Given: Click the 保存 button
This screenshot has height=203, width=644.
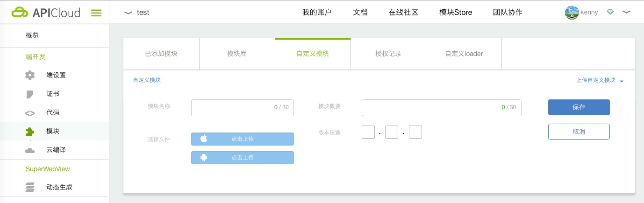Looking at the screenshot, I should (x=579, y=107).
